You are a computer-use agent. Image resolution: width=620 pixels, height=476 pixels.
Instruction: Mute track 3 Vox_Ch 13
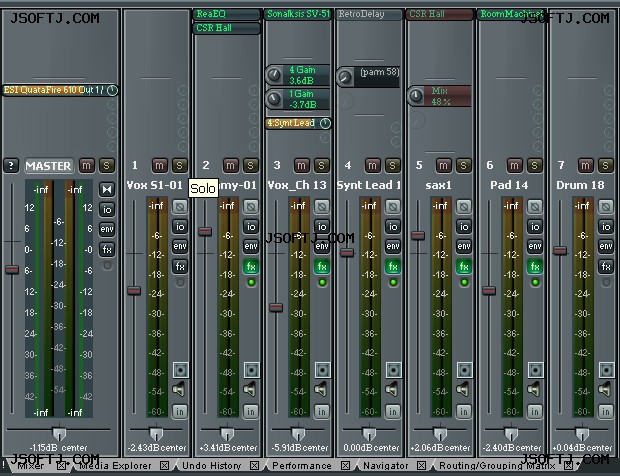point(301,165)
